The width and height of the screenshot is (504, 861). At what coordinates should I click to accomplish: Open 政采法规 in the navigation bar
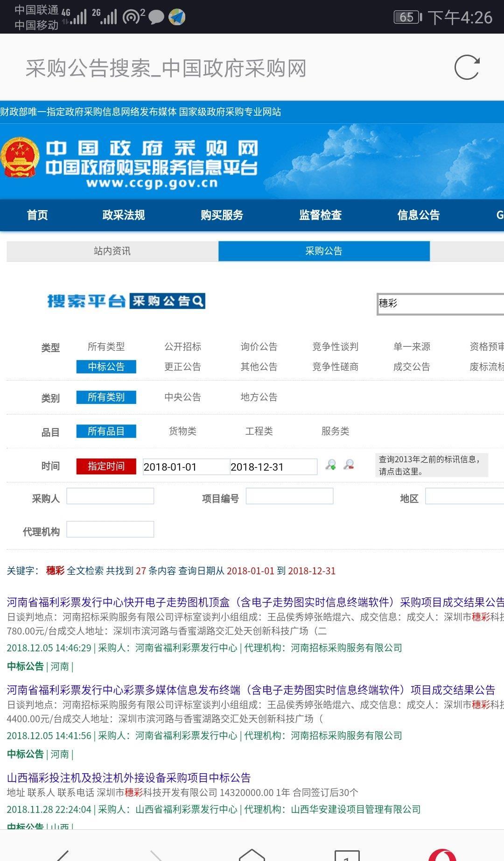124,215
